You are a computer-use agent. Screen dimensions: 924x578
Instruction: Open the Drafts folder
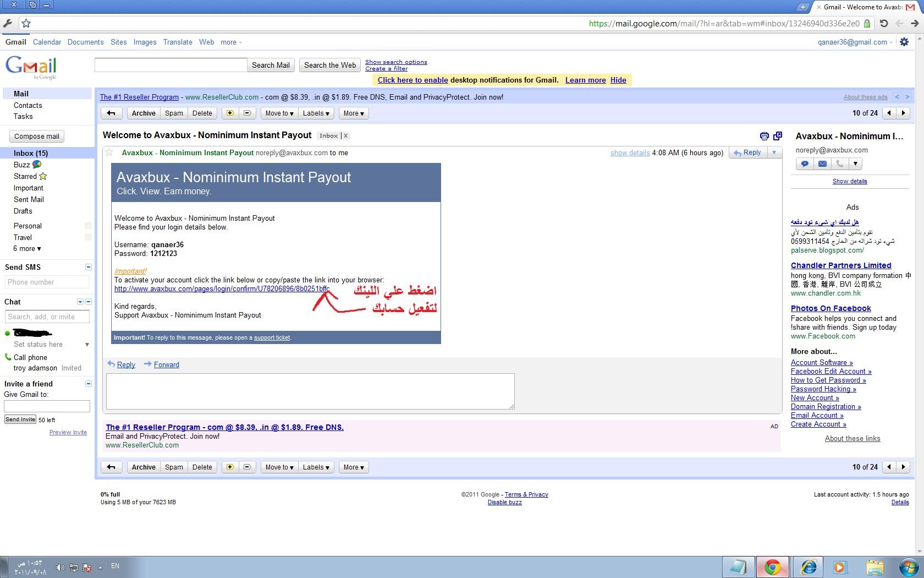point(23,211)
